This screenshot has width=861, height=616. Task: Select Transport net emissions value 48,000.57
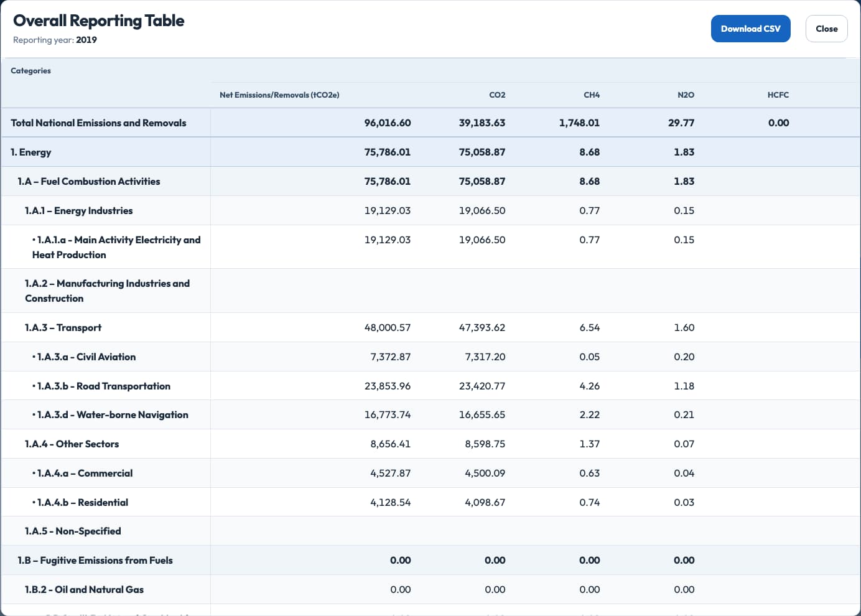(x=388, y=327)
